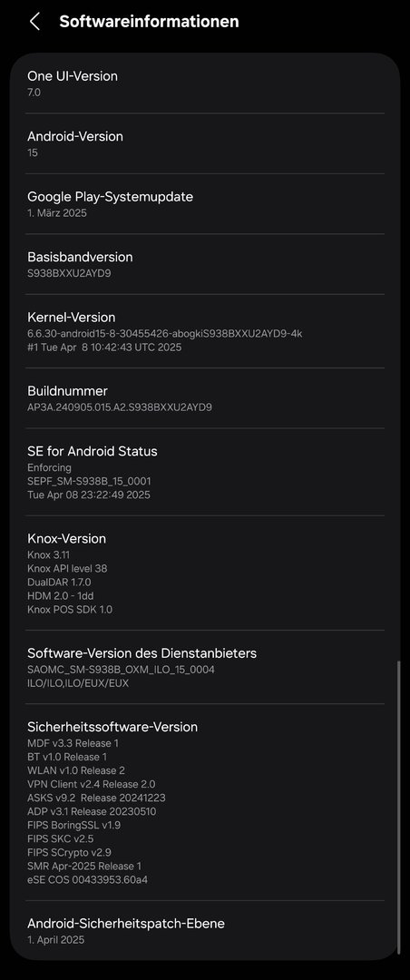Viewport: 410px width, 980px height.
Task: Tap the SMR Apr-2025 Release 1 line
Action: 84,867
